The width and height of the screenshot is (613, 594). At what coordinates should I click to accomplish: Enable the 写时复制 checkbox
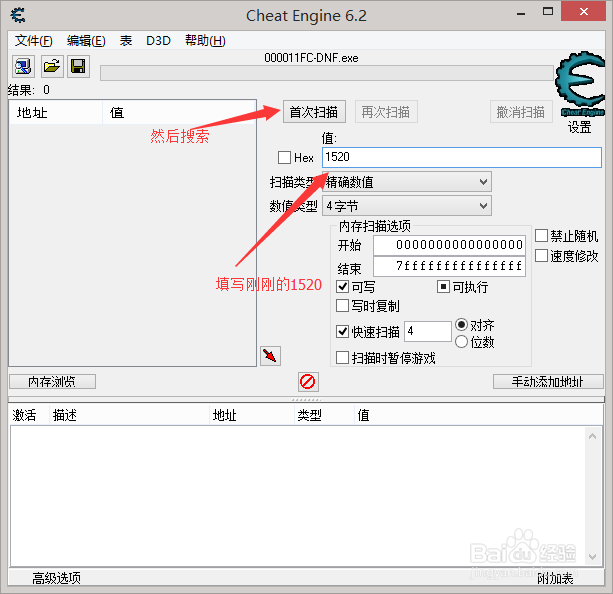tap(342, 305)
